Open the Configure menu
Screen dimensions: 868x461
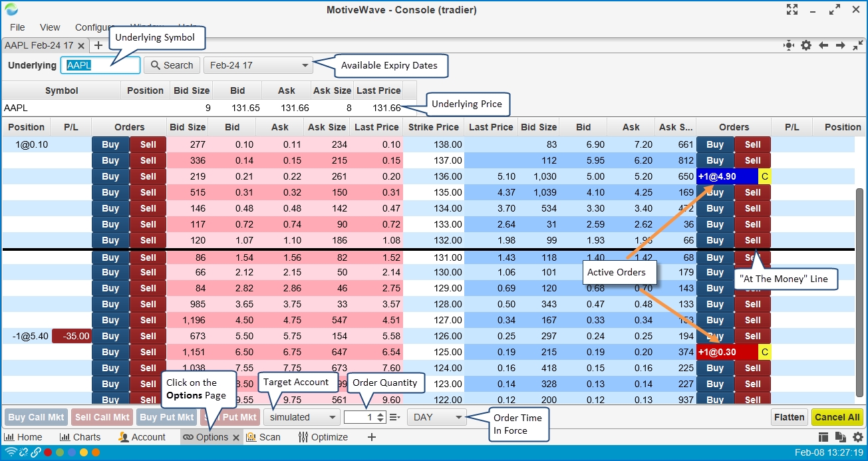94,27
